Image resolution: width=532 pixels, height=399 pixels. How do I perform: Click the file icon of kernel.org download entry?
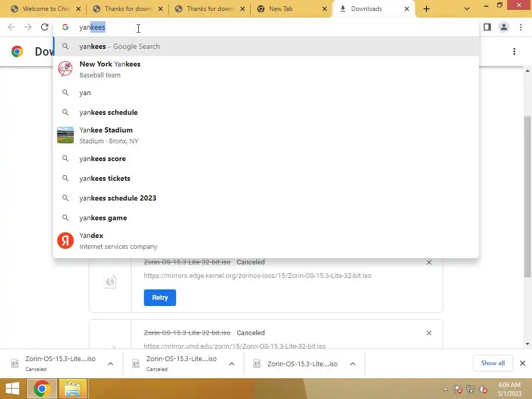click(x=110, y=281)
